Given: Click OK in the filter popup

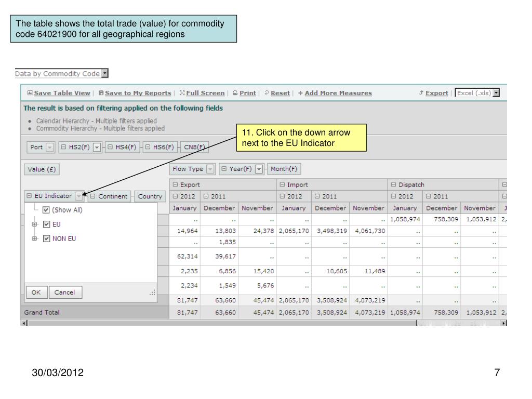Looking at the screenshot, I should pos(36,292).
